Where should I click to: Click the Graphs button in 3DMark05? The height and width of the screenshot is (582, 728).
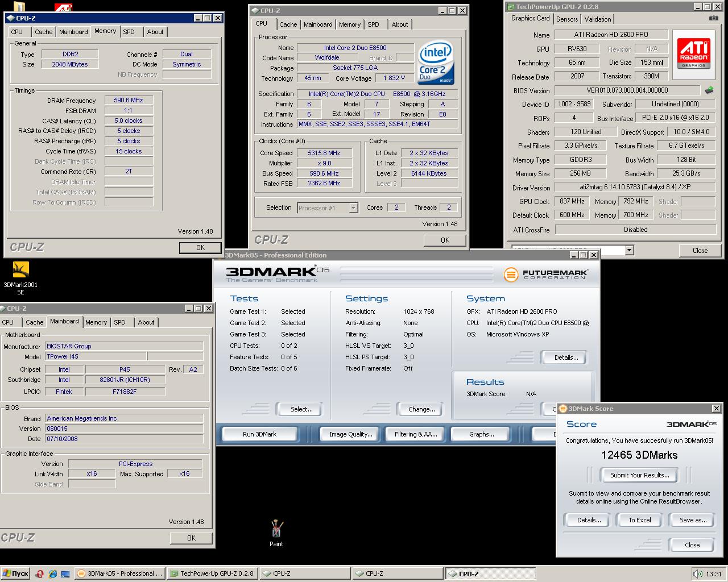481,434
